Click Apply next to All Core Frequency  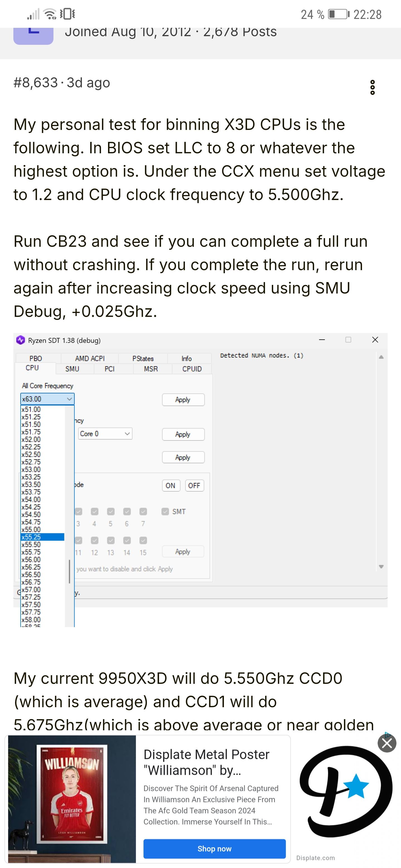(x=183, y=400)
